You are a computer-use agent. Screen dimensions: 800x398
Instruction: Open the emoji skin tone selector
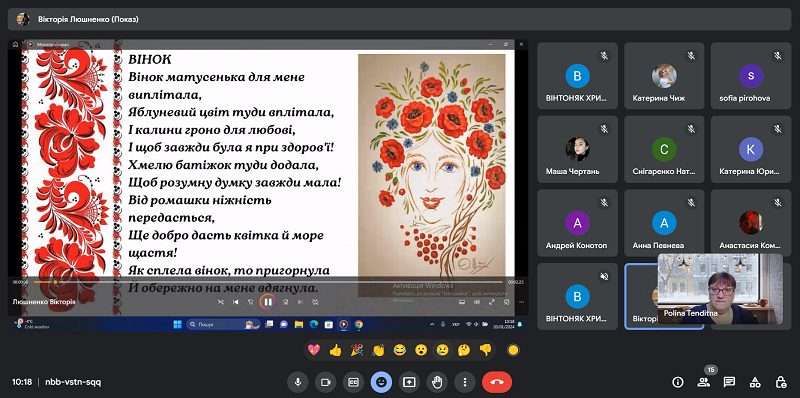[513, 350]
